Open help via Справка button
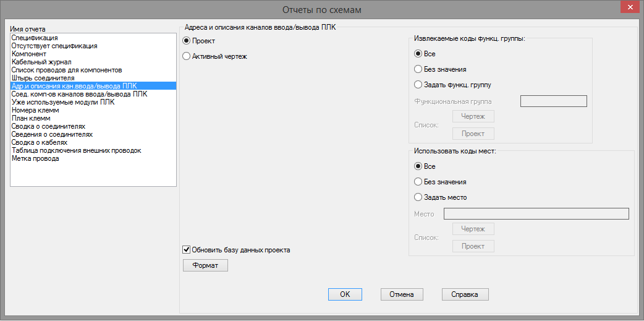This screenshot has height=321, width=644. click(x=465, y=294)
